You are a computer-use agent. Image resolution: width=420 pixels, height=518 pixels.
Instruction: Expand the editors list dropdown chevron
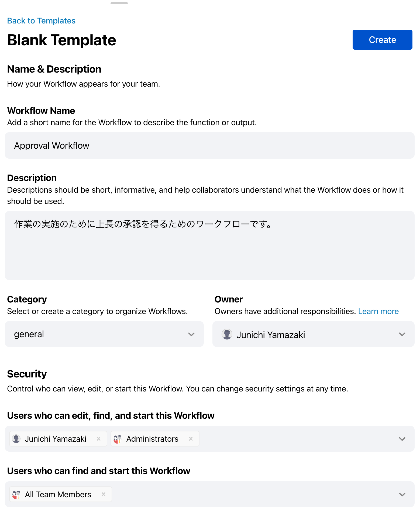[402, 439]
